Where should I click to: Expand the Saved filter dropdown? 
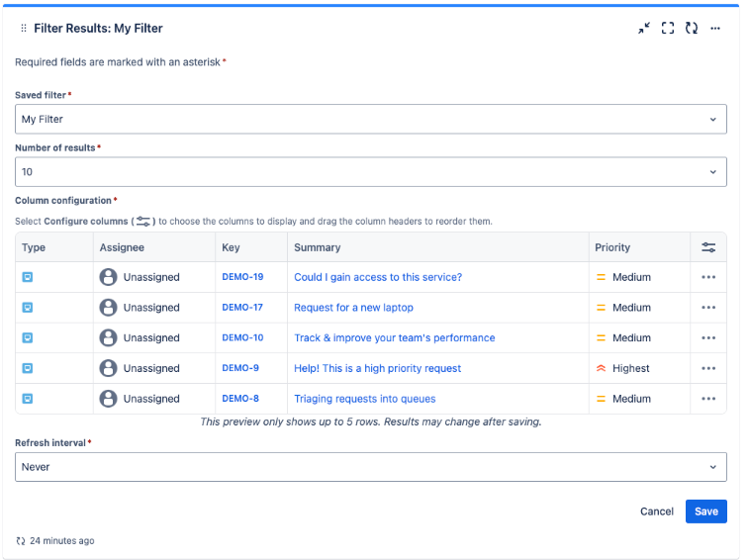[x=371, y=119]
